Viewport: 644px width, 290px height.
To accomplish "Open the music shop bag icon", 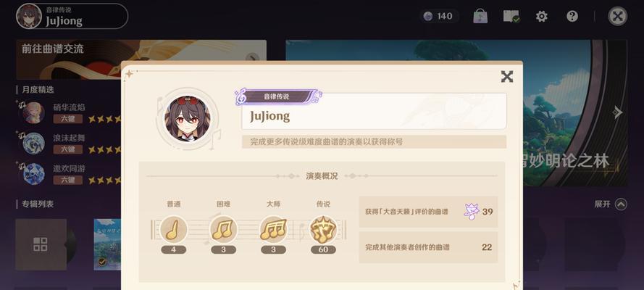I will click(480, 16).
